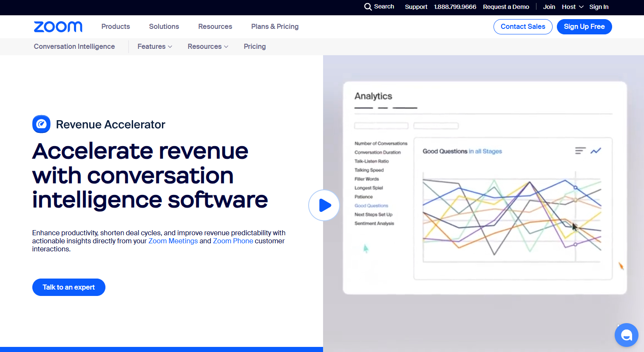This screenshot has width=644, height=352.
Task: Click the list view icon in chart
Action: pos(580,151)
